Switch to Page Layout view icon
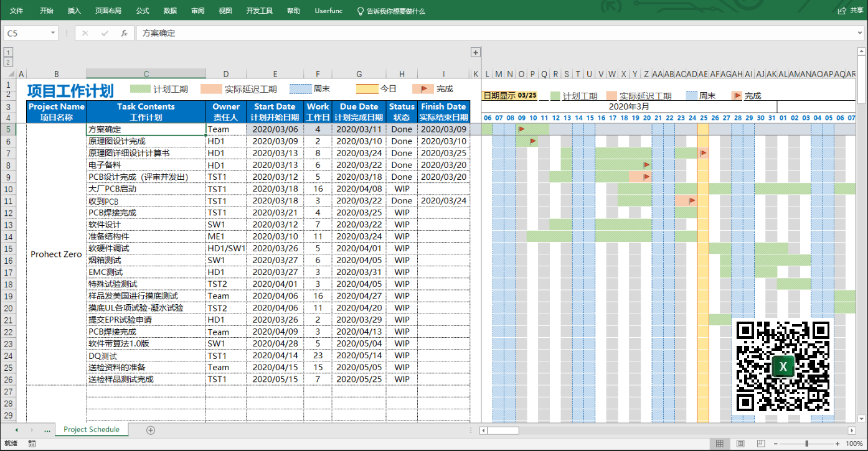 tap(740, 444)
